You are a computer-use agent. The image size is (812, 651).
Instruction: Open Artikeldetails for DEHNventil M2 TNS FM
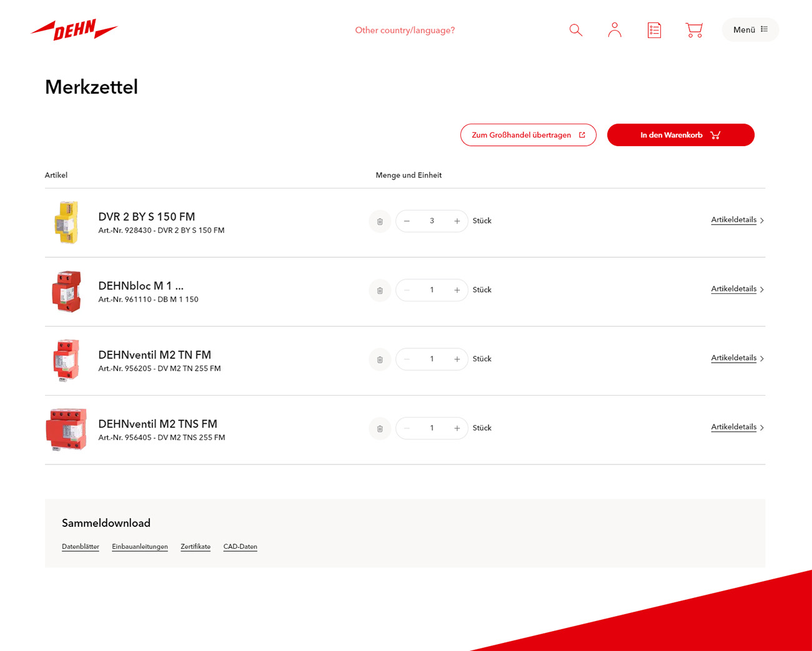click(738, 427)
